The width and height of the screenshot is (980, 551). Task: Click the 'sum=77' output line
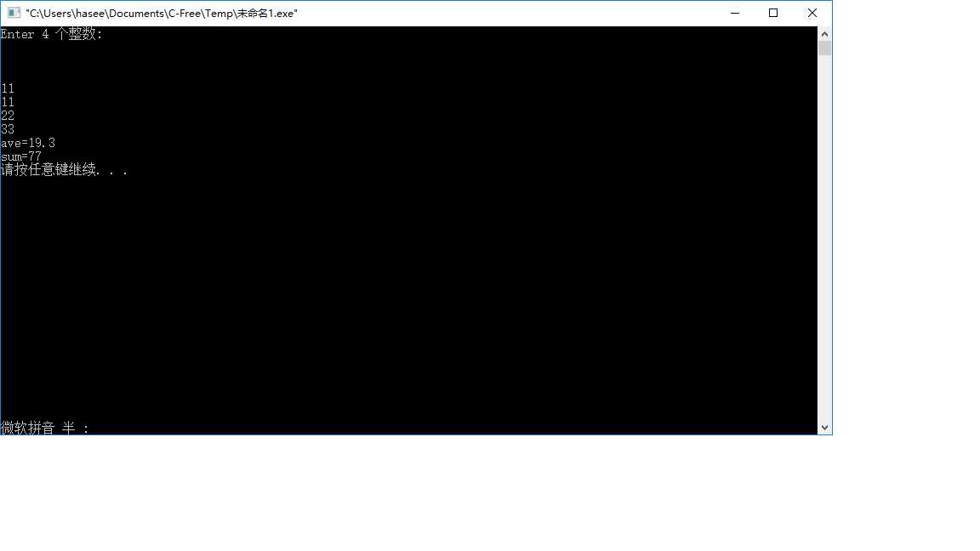[x=21, y=156]
